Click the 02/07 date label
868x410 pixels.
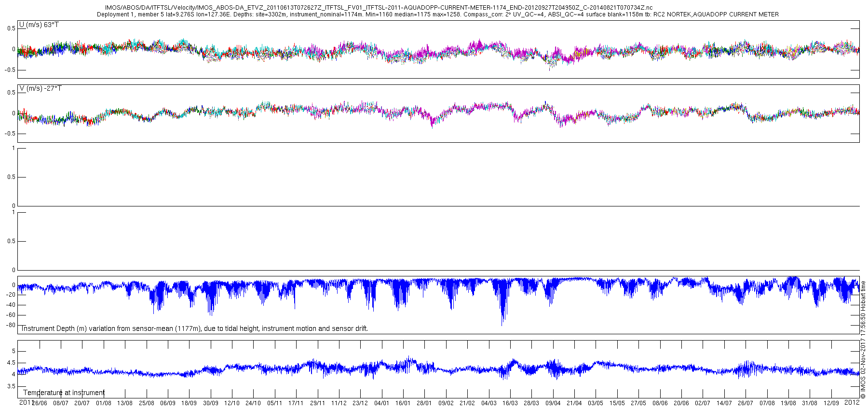click(703, 403)
